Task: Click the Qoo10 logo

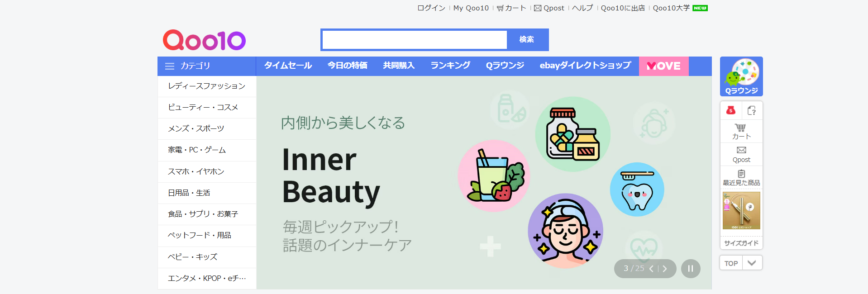Action: pos(204,40)
